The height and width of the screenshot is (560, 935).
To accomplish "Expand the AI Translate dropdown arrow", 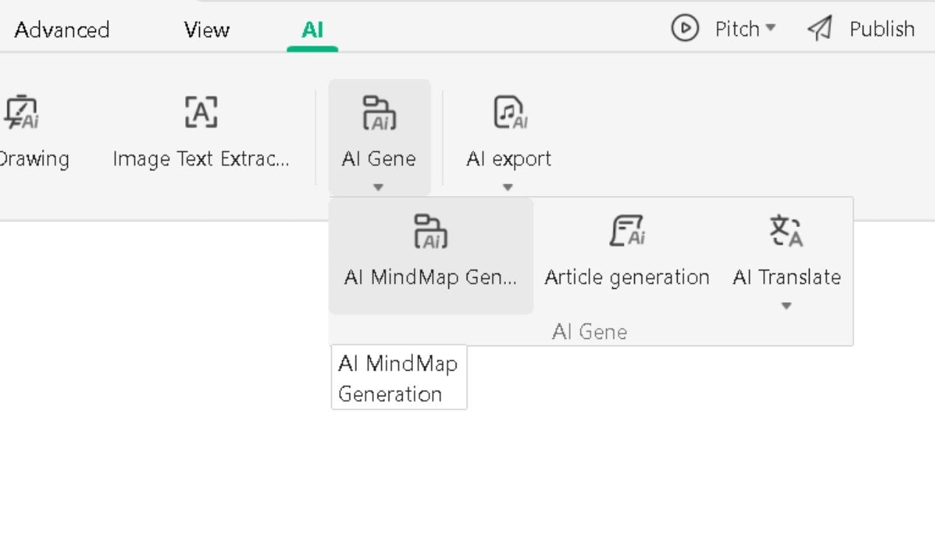I will (786, 306).
